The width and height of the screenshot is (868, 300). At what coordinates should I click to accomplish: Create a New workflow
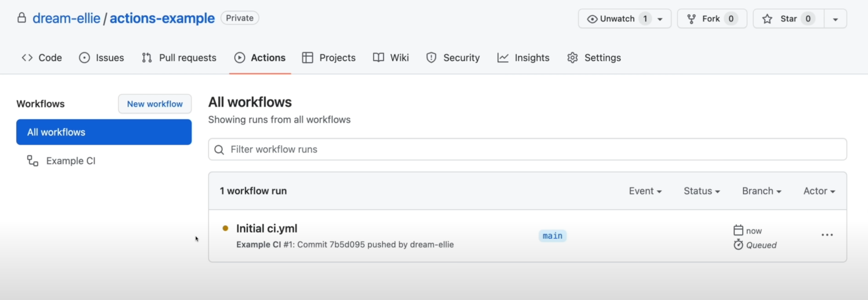click(155, 104)
